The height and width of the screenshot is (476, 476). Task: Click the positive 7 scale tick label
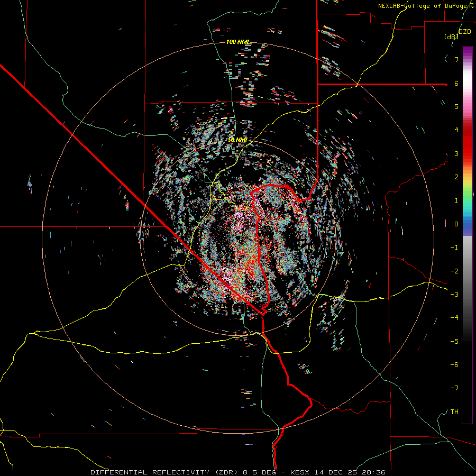(456, 59)
